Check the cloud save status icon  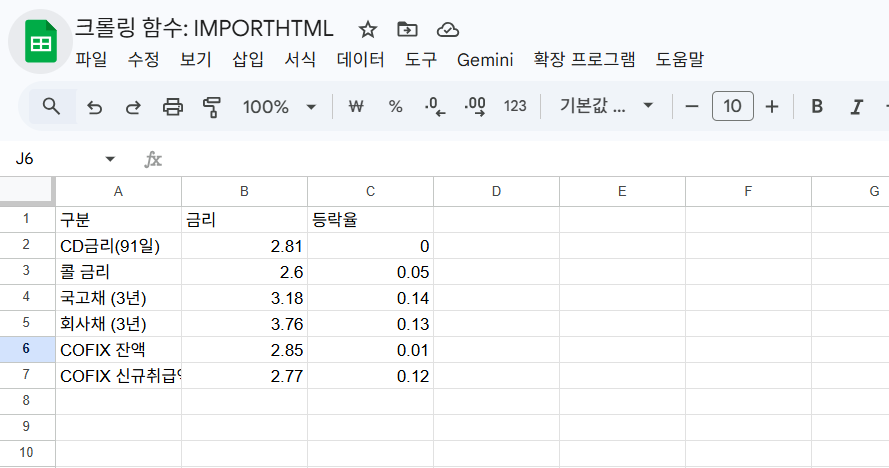448,29
